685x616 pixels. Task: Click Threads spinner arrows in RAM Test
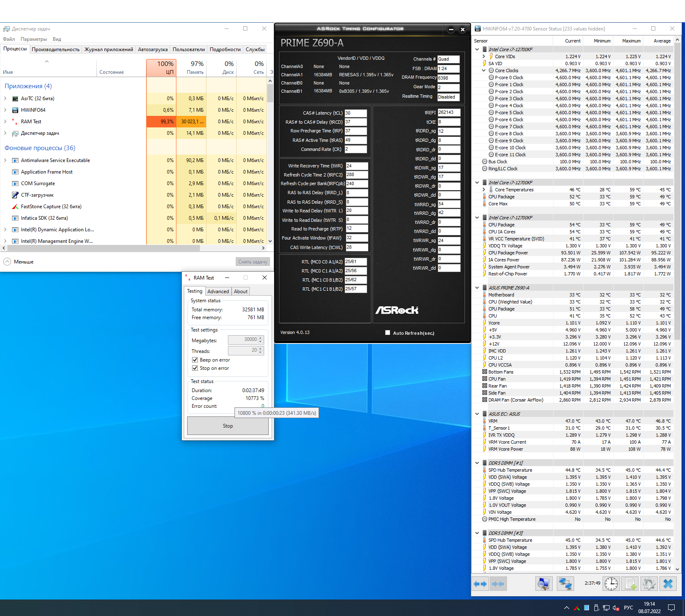(x=260, y=350)
